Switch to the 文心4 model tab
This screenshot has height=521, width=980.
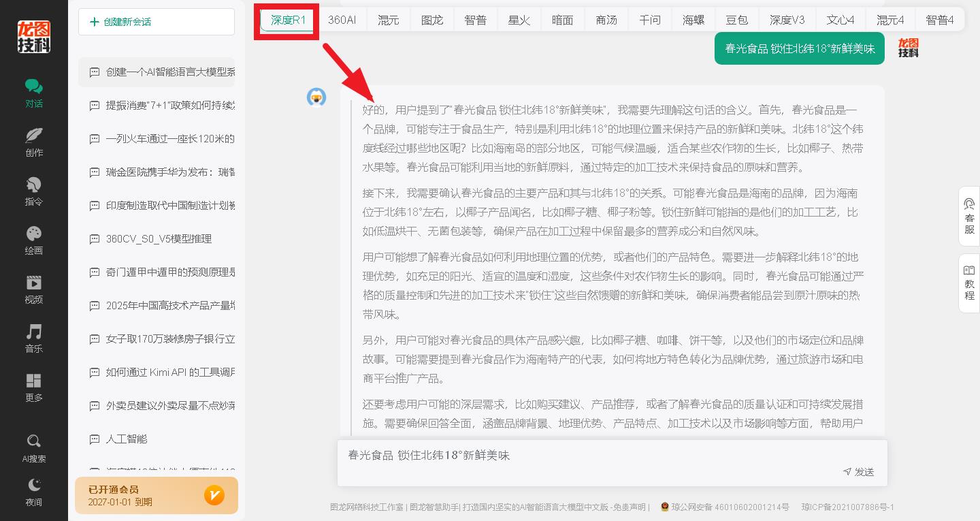click(x=840, y=20)
